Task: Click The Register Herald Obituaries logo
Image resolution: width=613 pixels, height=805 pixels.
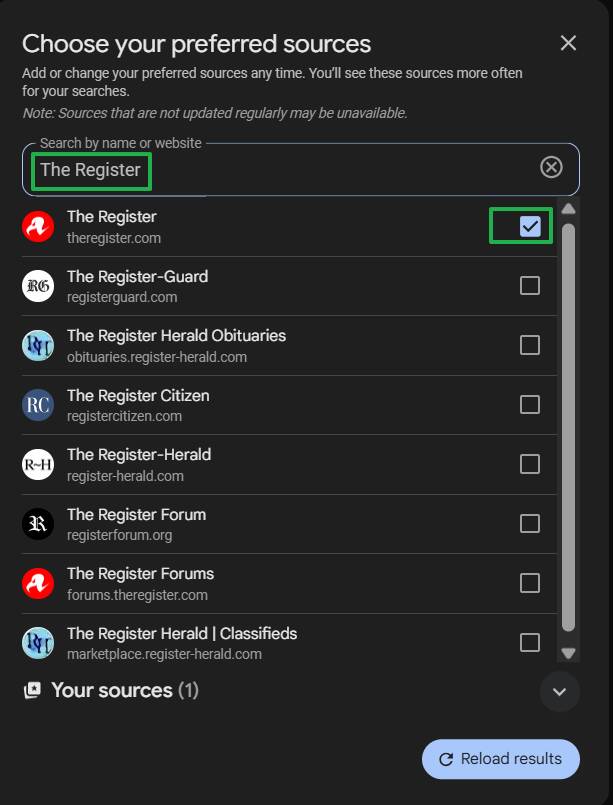Action: pyautogui.click(x=38, y=346)
